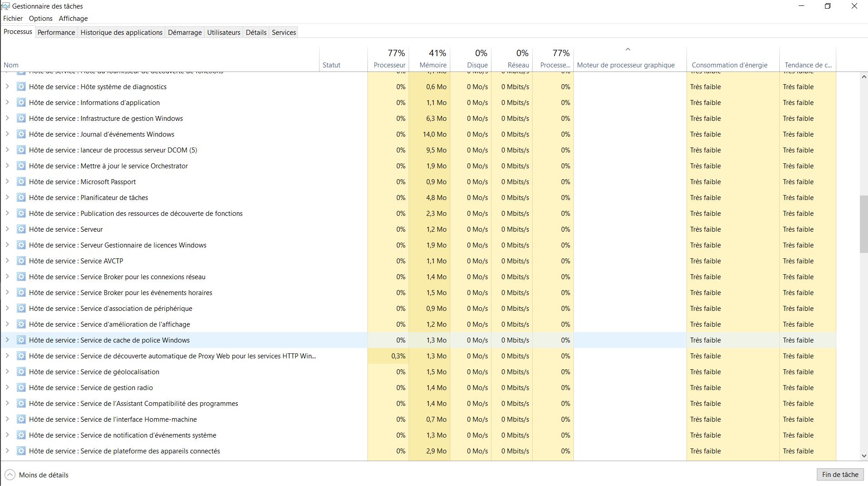Expand the Planificateur de tâches row
Image resolution: width=868 pixels, height=486 pixels.
[x=7, y=197]
